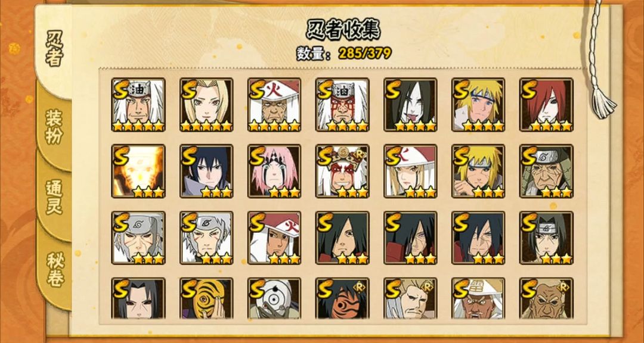
Task: Choose spiky blonde ninja in first row
Action: pyautogui.click(x=478, y=105)
